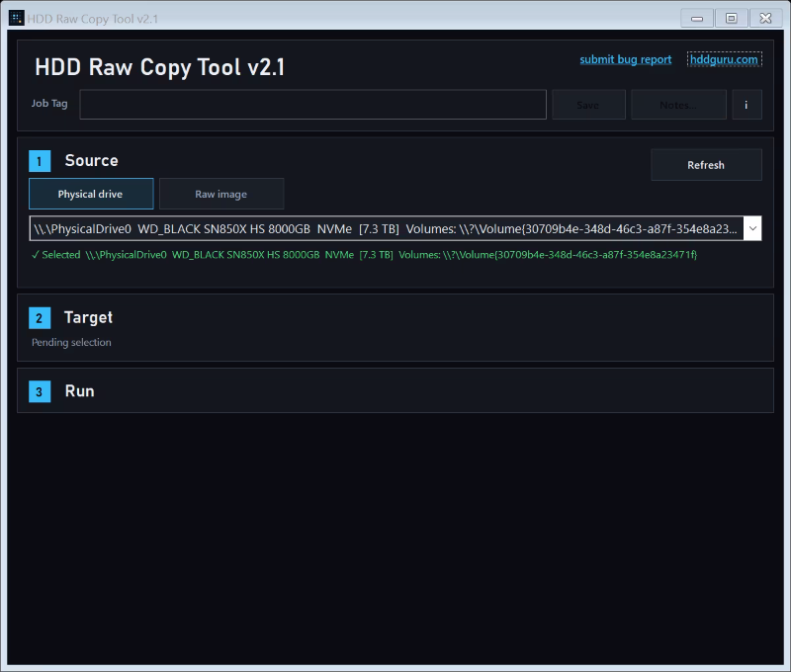Open the info "i" button
This screenshot has width=791, height=672.
click(747, 105)
